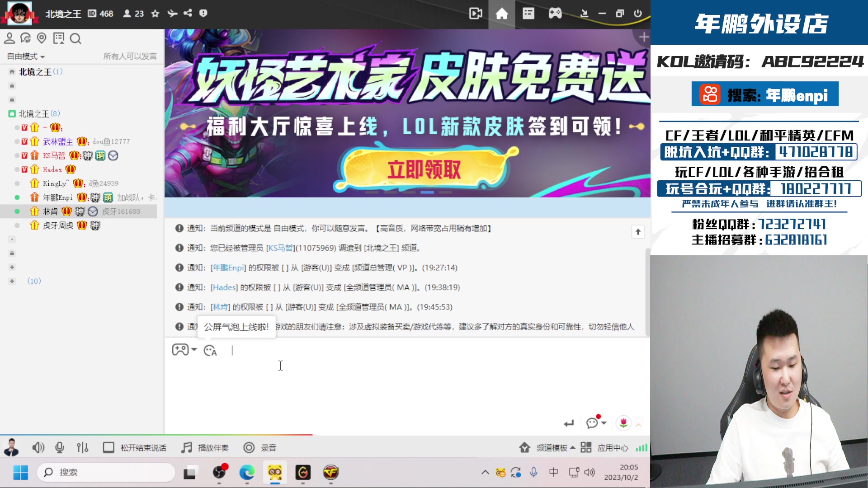Select user 年鹏Enpi in channel list

coord(58,197)
